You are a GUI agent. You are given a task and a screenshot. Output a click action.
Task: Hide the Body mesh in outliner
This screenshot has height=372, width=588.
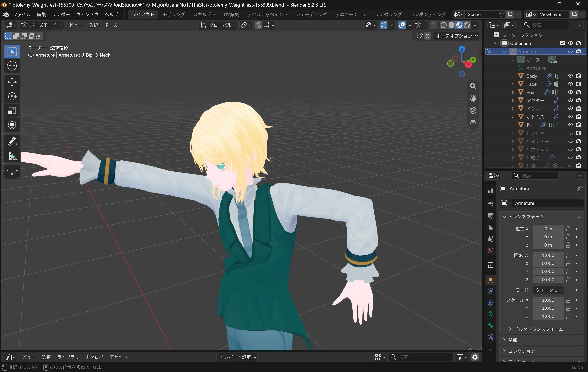point(570,76)
